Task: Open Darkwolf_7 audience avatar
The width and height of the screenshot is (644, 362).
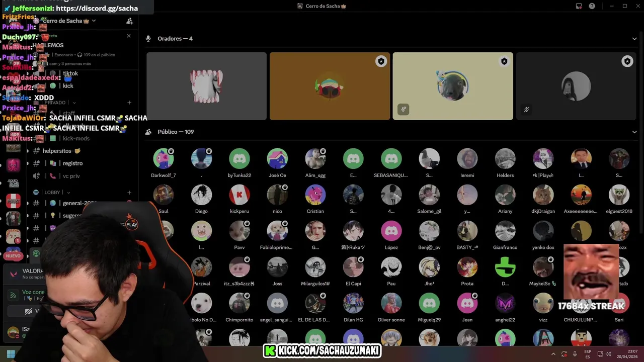Action: tap(164, 158)
